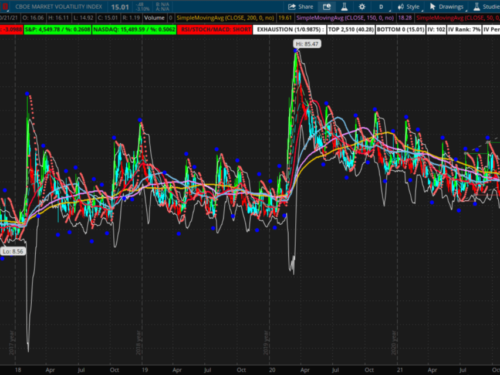
Task: Click SimpleMovingAvg CLOSE 50 study label
Action: tap(458, 18)
